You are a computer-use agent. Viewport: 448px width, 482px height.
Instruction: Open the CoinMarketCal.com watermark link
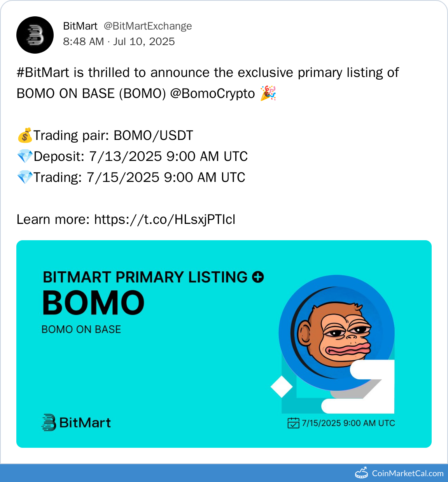pos(408,473)
